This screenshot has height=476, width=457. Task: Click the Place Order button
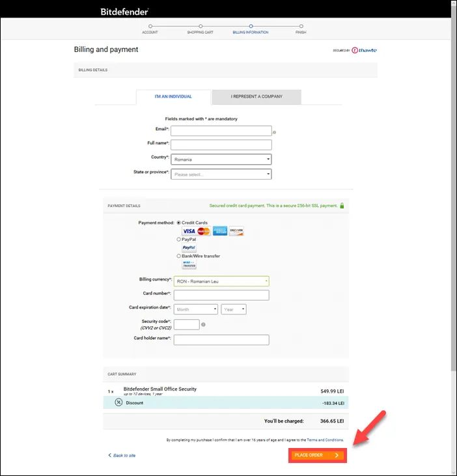pos(318,455)
